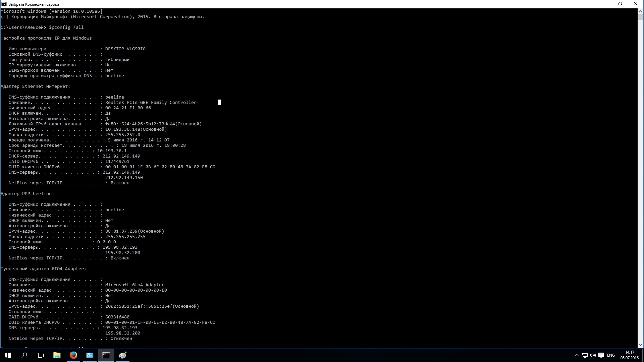Open the Action Center notifications icon
Screen dimensions: 644x362
[x=601, y=355]
